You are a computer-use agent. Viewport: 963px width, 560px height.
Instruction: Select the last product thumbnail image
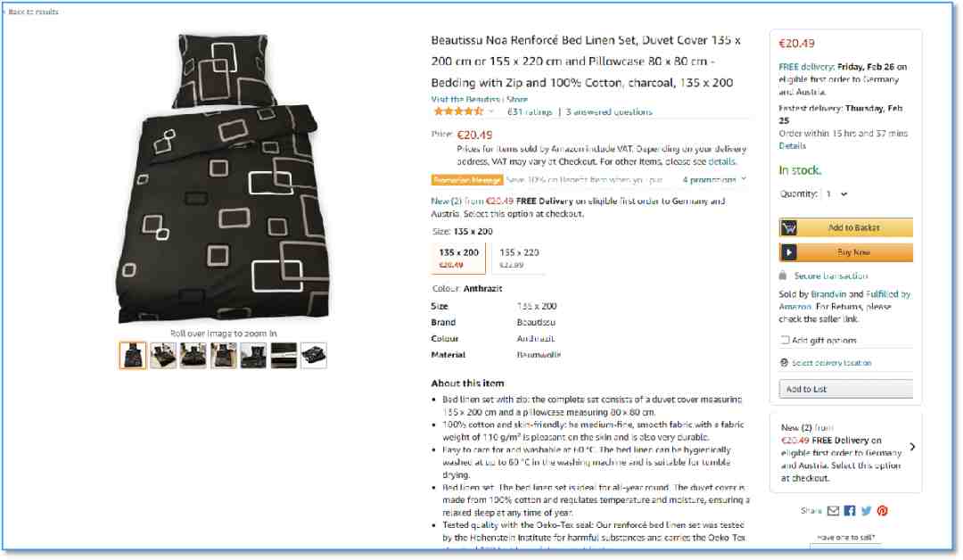[x=314, y=356]
